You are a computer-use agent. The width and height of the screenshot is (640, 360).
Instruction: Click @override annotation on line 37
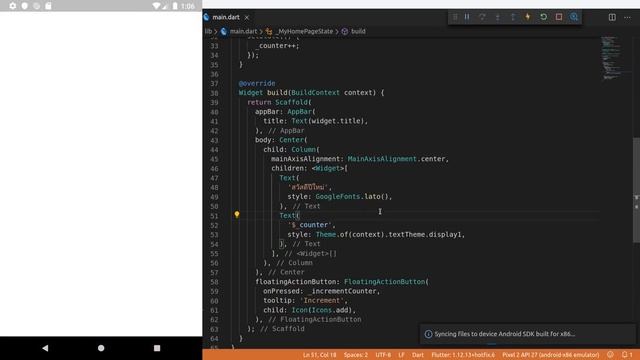click(x=257, y=83)
